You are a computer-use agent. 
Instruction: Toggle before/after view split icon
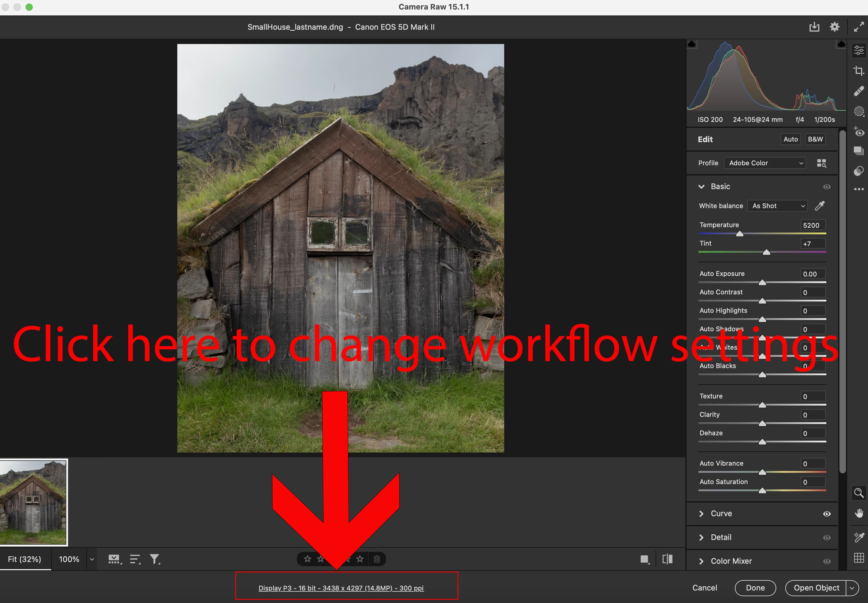(667, 559)
